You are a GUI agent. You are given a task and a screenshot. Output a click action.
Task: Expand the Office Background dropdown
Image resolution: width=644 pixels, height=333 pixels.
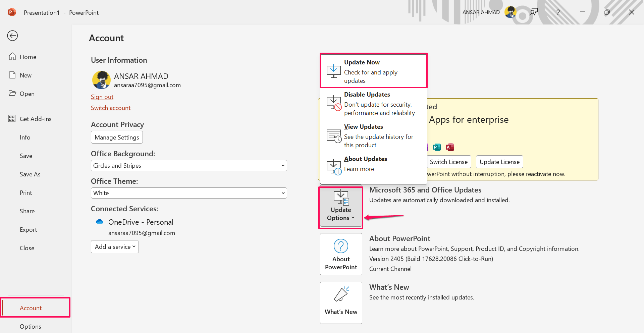point(189,165)
